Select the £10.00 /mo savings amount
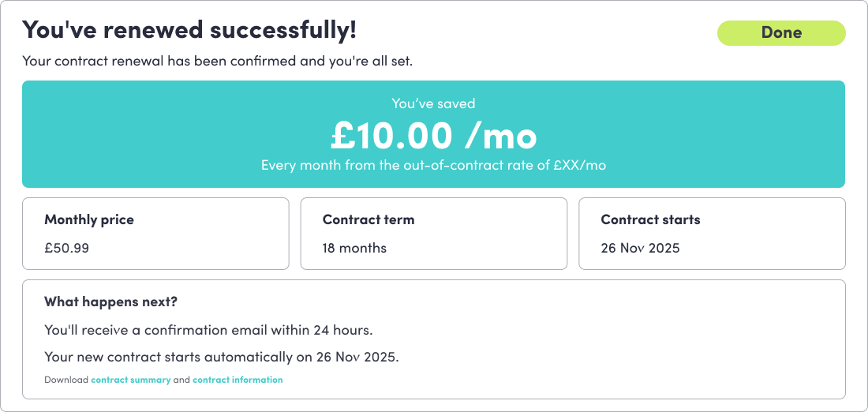868x412 pixels. pyautogui.click(x=433, y=136)
